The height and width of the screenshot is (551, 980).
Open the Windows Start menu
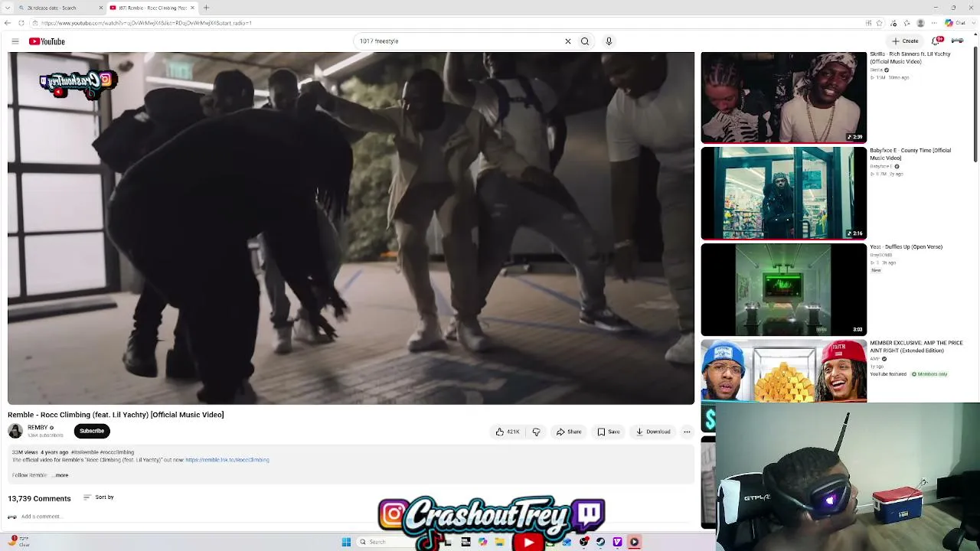(x=346, y=542)
